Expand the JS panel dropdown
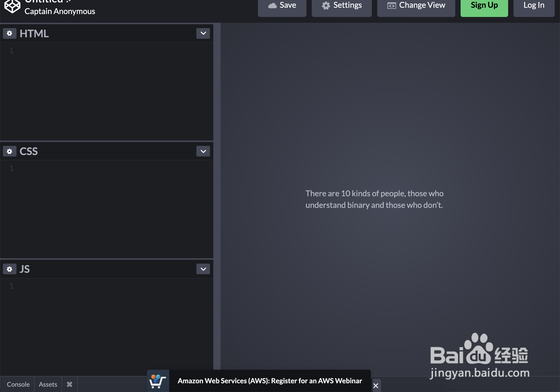The width and height of the screenshot is (560, 392). click(x=203, y=269)
